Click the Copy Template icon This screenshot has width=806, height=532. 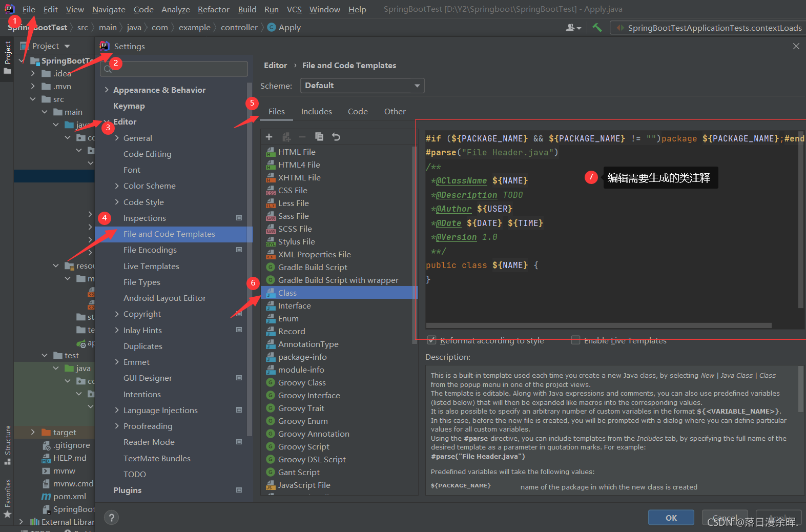(319, 137)
